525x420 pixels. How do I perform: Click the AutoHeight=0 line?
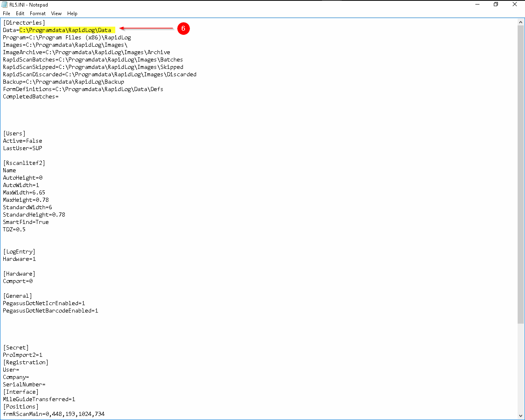point(23,178)
